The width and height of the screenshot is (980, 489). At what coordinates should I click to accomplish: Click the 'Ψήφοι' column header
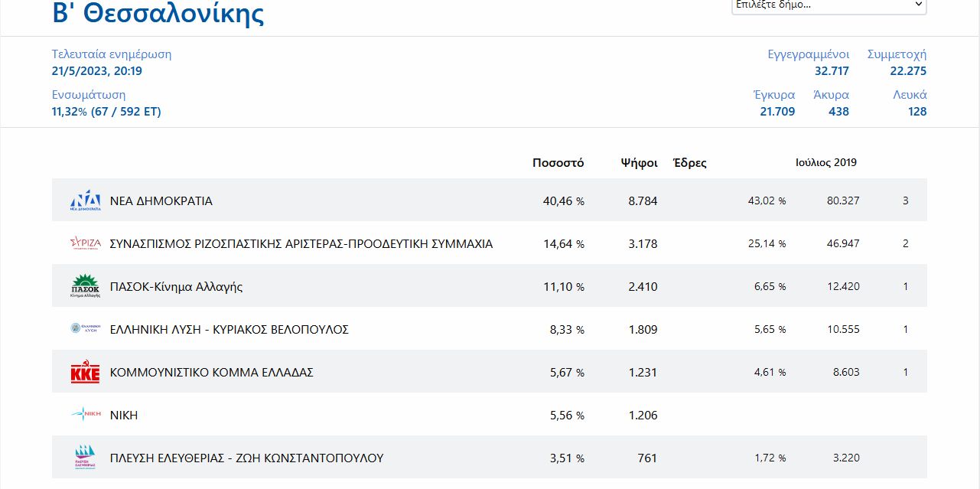pos(640,163)
